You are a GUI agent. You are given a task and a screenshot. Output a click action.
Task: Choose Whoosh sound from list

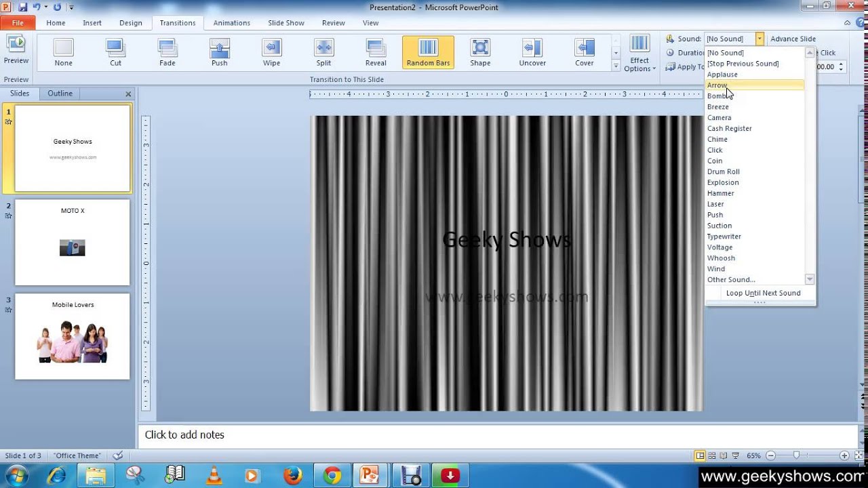[755, 258]
